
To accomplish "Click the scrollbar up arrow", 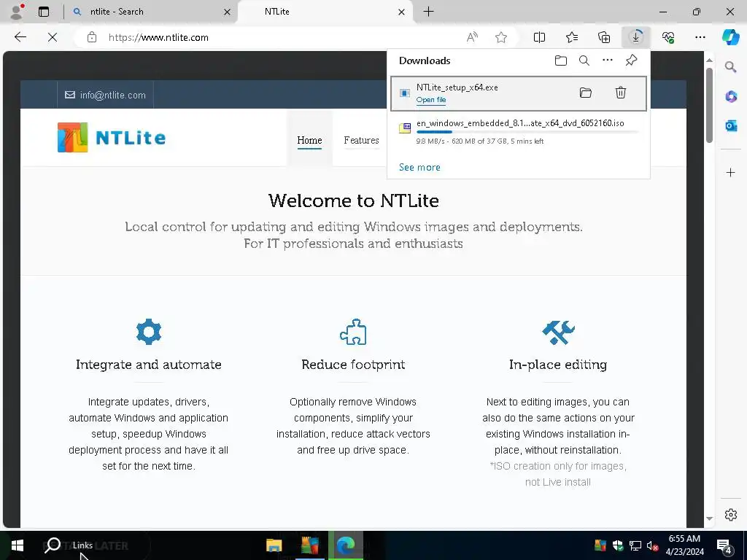I will point(709,60).
